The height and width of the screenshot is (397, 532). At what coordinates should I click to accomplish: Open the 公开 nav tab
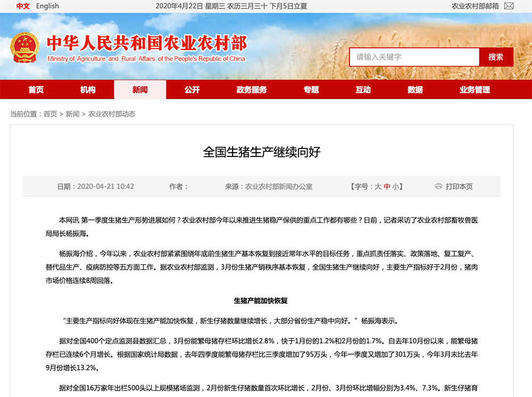point(192,89)
